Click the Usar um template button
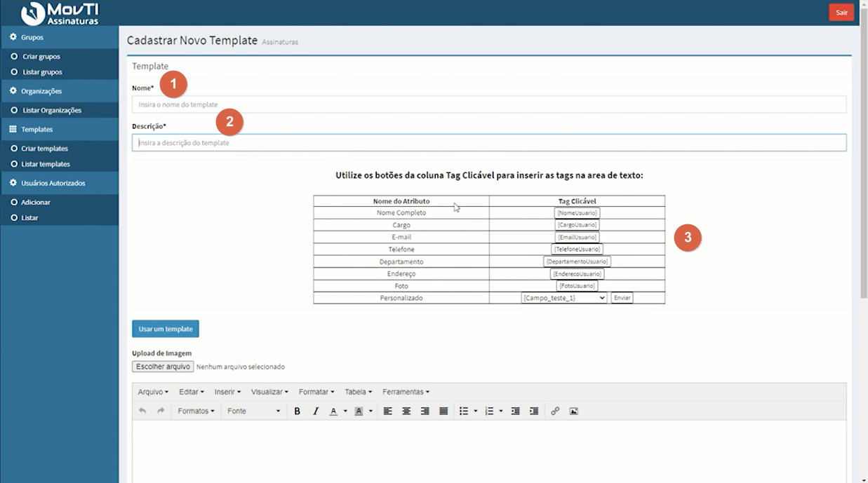This screenshot has height=483, width=868. [166, 329]
